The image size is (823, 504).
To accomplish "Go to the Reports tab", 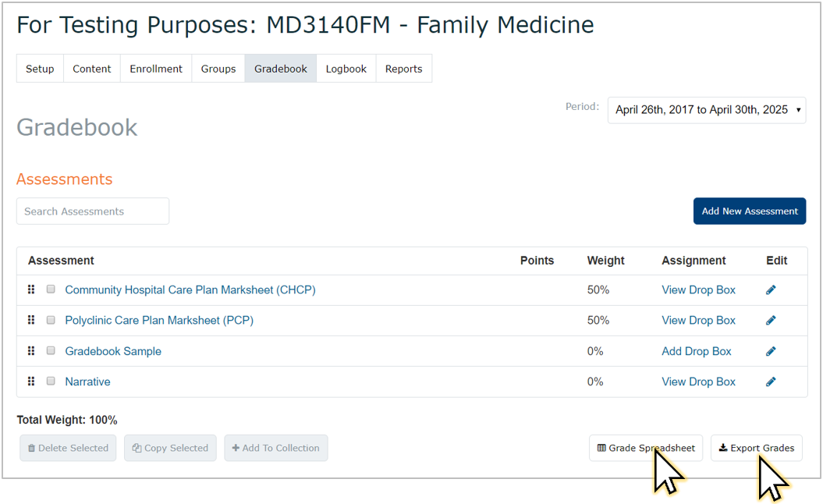I will click(403, 69).
